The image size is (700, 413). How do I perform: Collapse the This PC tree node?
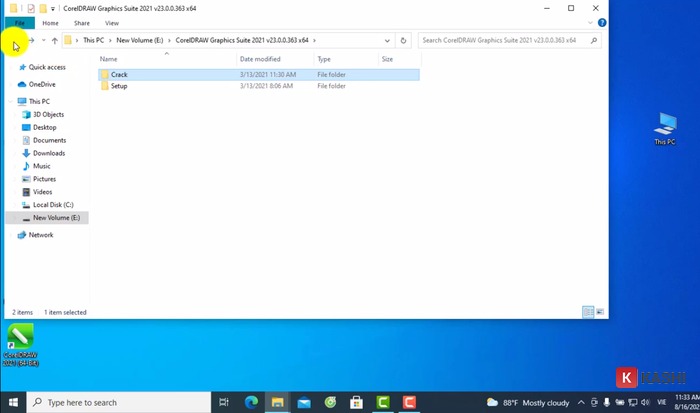point(10,101)
